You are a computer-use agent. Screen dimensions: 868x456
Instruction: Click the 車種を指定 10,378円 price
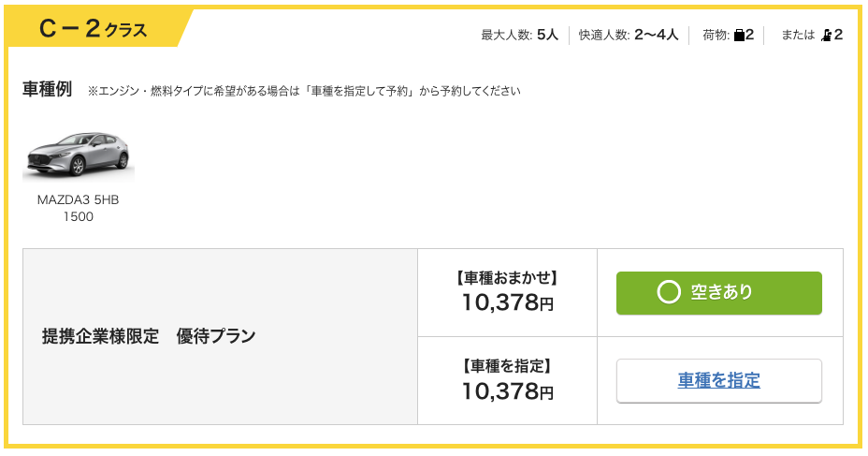508,391
